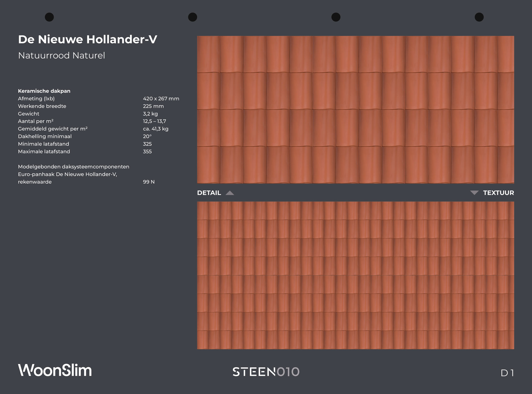Click the Gemiddeld gewicht per m² label
This screenshot has height=394, width=532.
click(53, 129)
